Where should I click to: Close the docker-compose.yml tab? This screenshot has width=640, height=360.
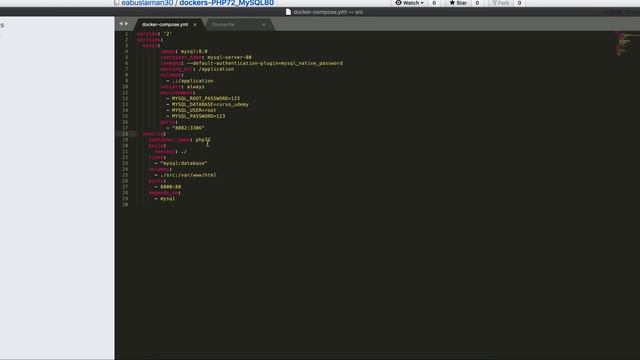click(x=195, y=24)
